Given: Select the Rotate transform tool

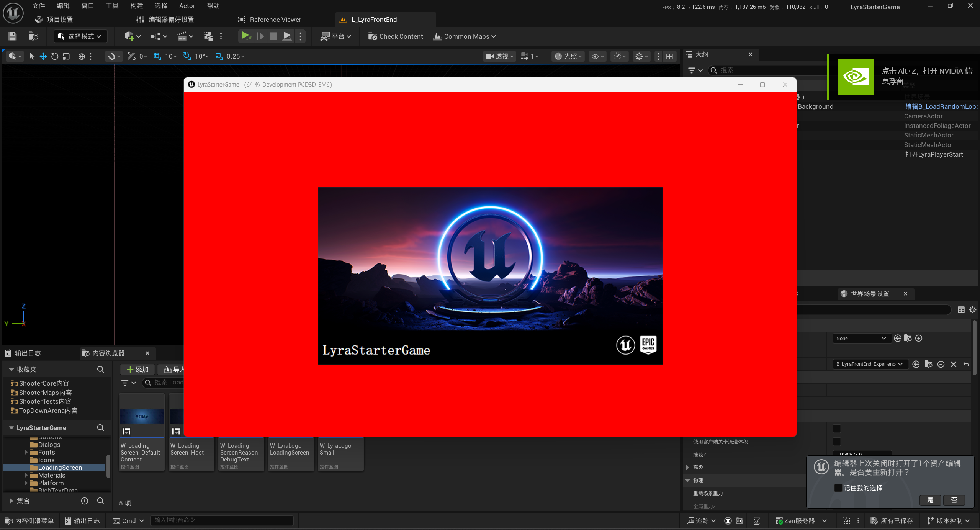Looking at the screenshot, I should [55, 56].
